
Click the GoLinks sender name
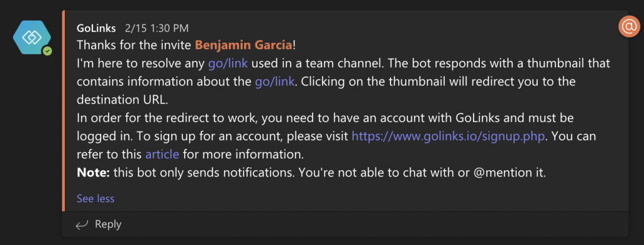click(96, 28)
